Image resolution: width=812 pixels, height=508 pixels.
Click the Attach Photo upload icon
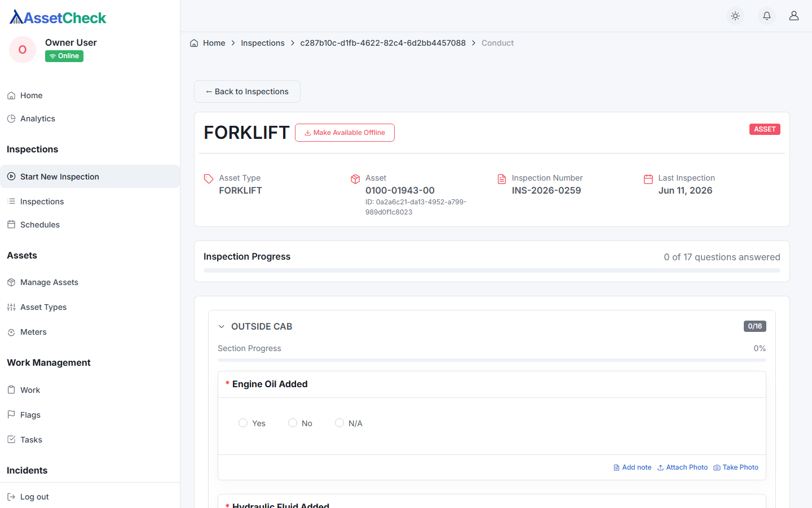pos(660,467)
